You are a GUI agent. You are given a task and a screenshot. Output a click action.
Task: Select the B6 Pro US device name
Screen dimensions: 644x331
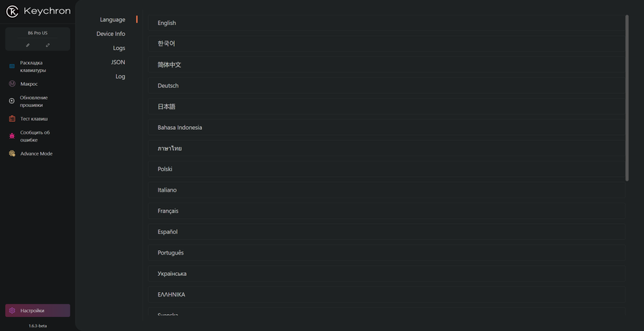[37, 33]
